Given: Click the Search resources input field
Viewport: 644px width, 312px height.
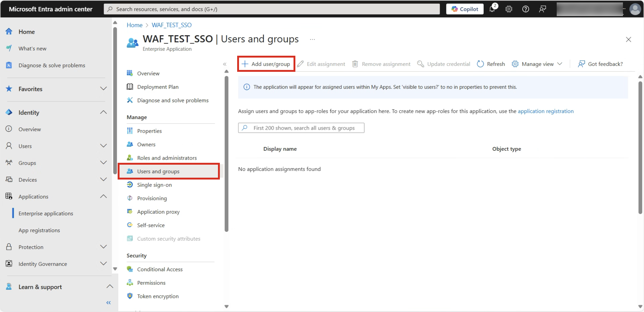Looking at the screenshot, I should [x=272, y=9].
